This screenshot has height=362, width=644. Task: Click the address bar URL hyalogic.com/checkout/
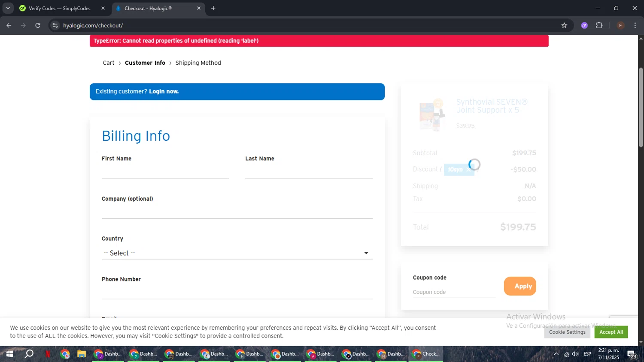pos(93,25)
